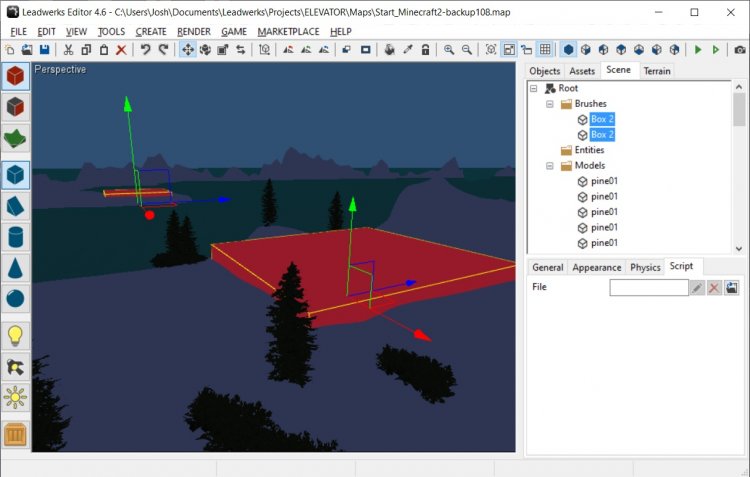Select the cylinder primitive tool
Screen dimensions: 750x477
[16, 237]
